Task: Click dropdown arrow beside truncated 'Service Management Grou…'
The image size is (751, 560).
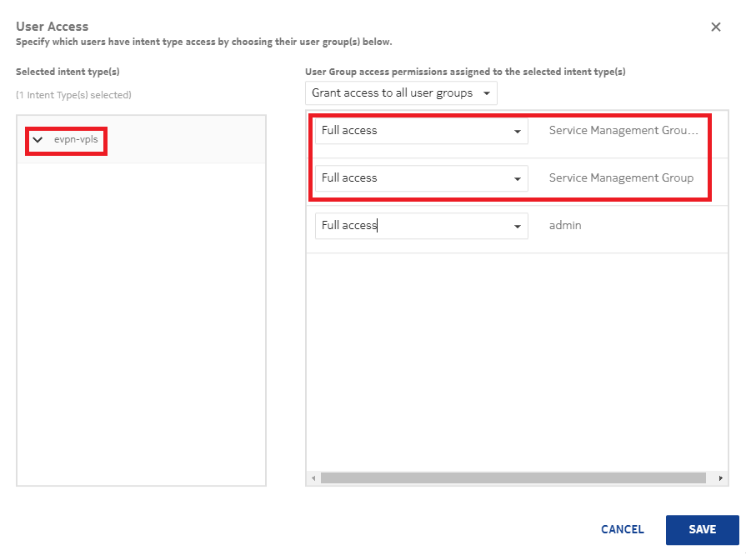Action: coord(518,132)
